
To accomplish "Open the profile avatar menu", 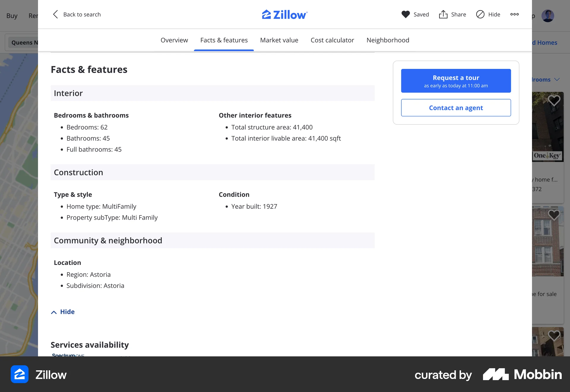I will [548, 15].
